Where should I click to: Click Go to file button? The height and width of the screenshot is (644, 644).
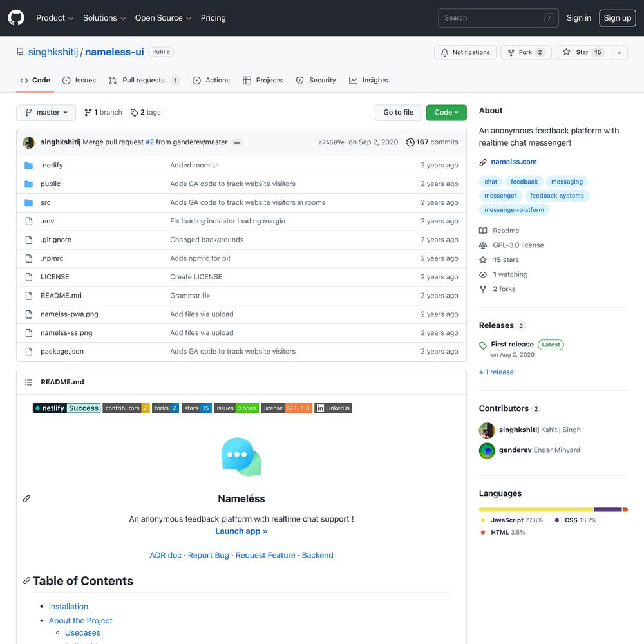point(399,113)
